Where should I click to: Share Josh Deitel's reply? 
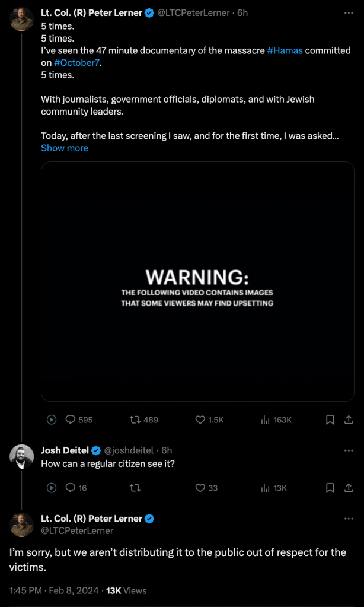349,488
